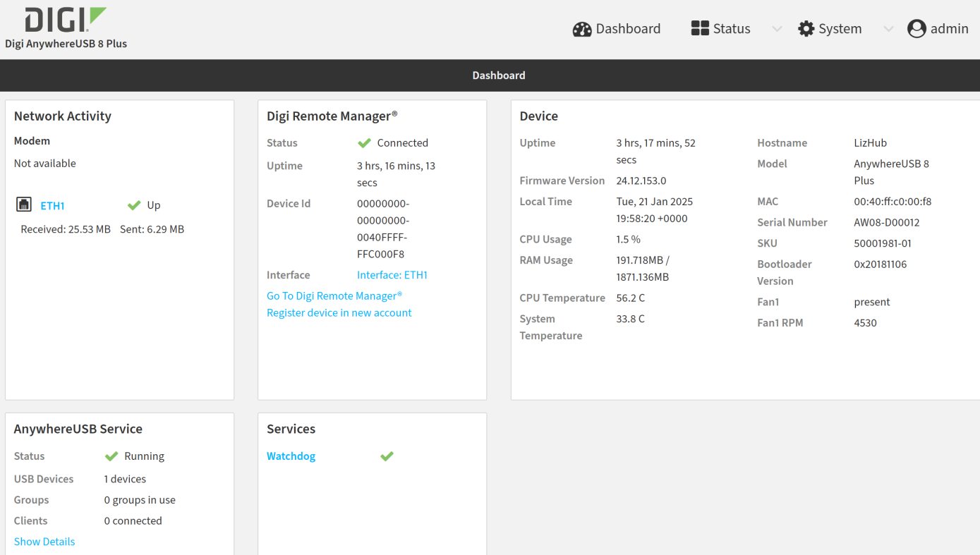Click the green check next to Up
Screen dimensions: 980x555
pos(134,205)
